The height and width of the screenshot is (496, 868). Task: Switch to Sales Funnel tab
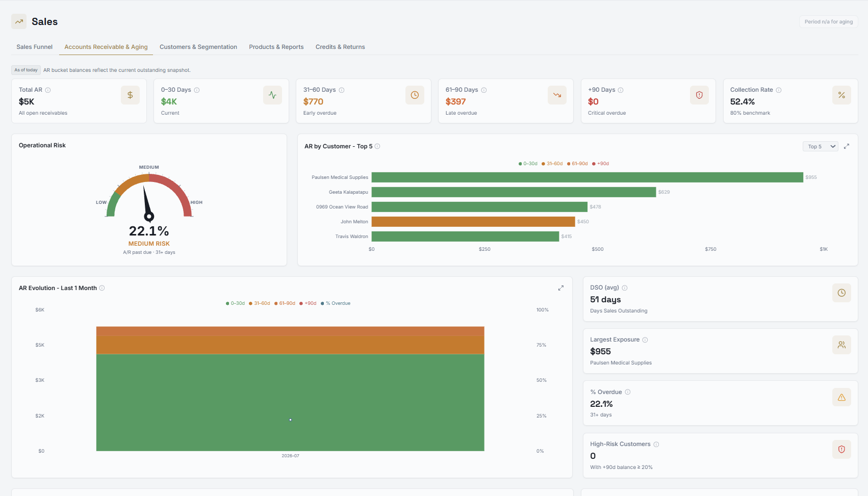pos(35,47)
